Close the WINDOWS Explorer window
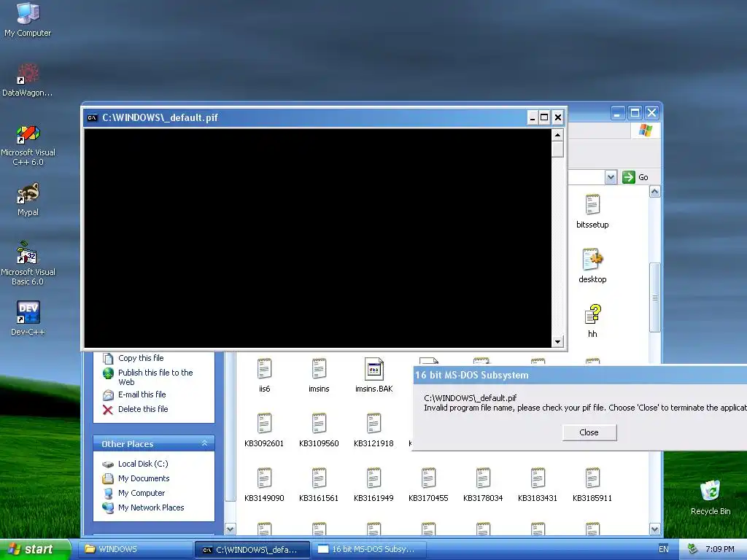The image size is (747, 560). click(x=651, y=113)
